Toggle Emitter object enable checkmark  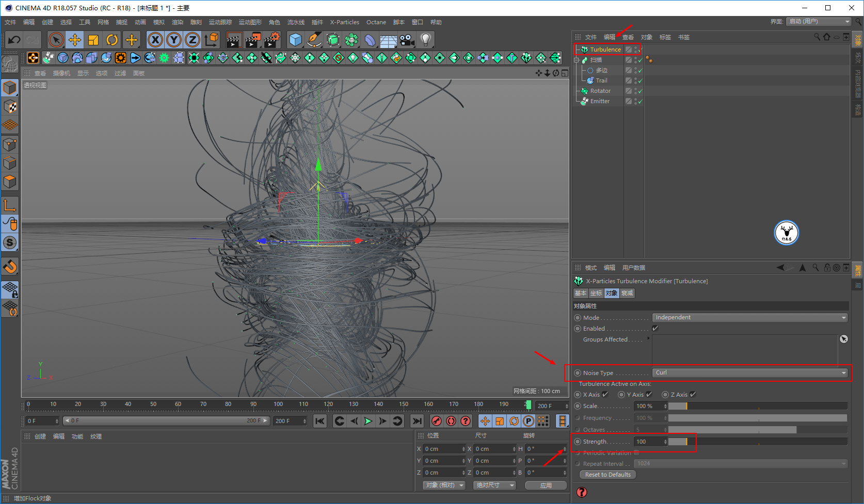click(640, 102)
